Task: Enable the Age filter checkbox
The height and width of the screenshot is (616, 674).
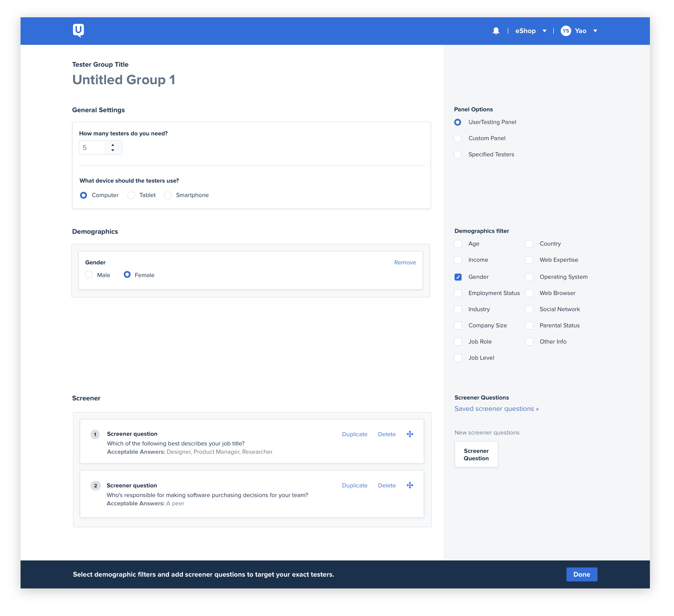Action: coord(458,244)
